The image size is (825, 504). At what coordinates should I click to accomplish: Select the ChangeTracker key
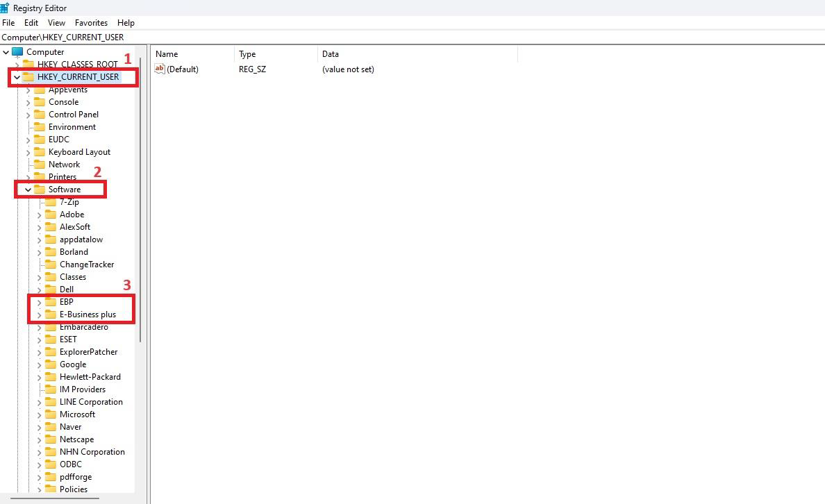click(86, 264)
